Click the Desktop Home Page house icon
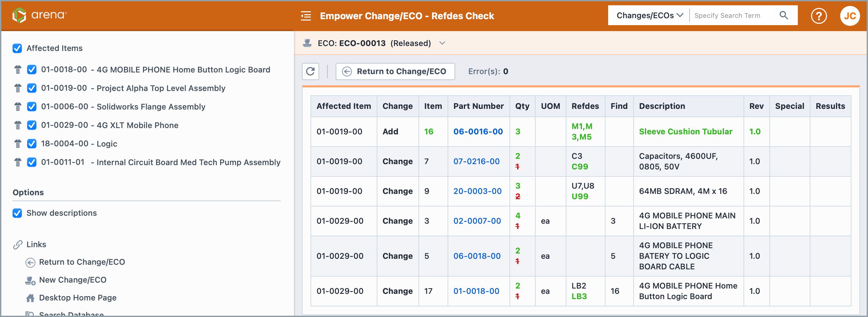This screenshot has height=317, width=868. 30,298
